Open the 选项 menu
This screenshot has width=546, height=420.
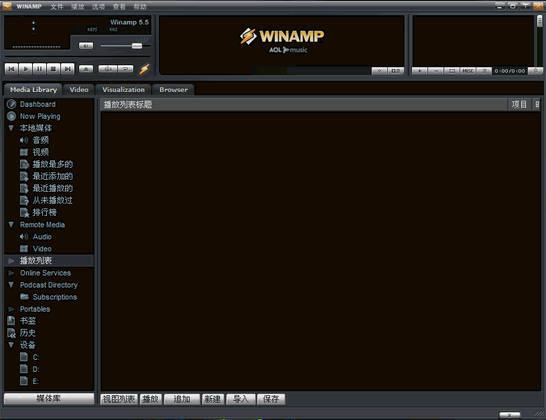click(98, 7)
